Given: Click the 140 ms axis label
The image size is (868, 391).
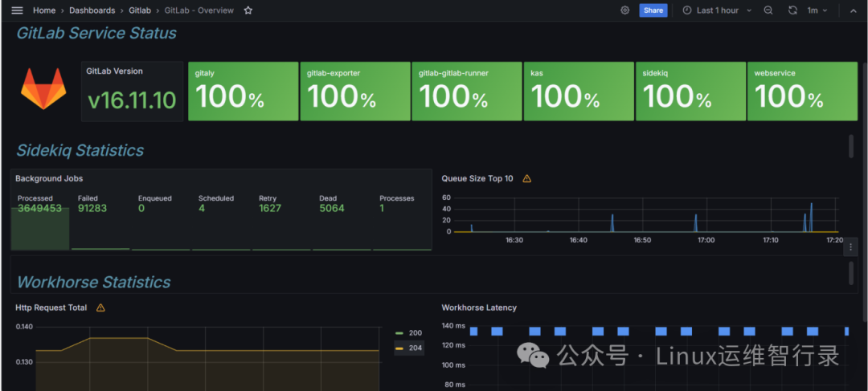Looking at the screenshot, I should (452, 326).
